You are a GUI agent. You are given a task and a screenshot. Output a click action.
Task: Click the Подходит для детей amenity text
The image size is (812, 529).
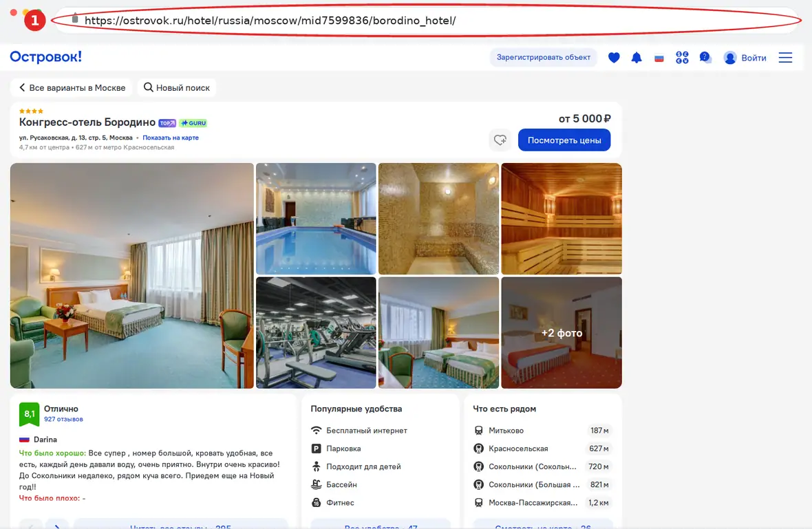tap(363, 466)
